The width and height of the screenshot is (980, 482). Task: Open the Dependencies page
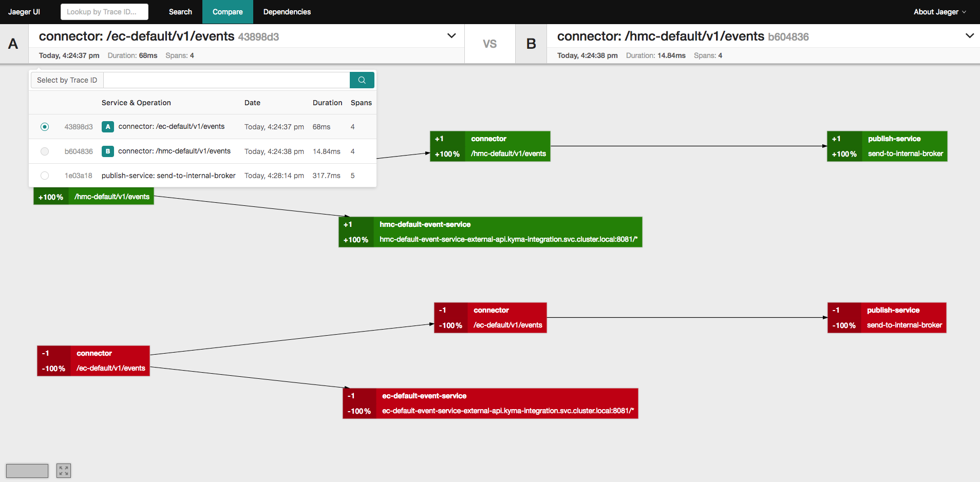click(287, 11)
